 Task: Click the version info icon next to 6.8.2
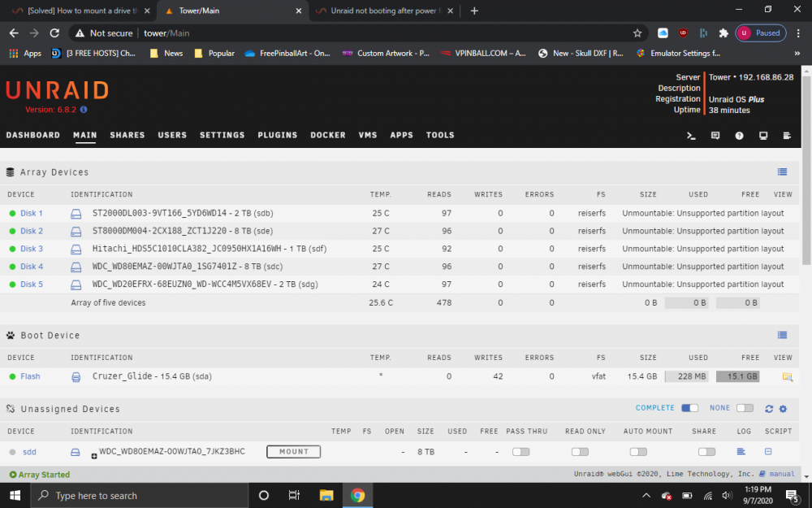84,110
